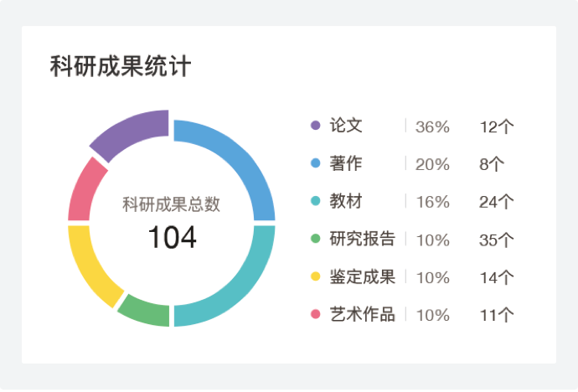578x392 pixels.
Task: Click the yellow legend dot for 鉴定成果
Action: 316,276
